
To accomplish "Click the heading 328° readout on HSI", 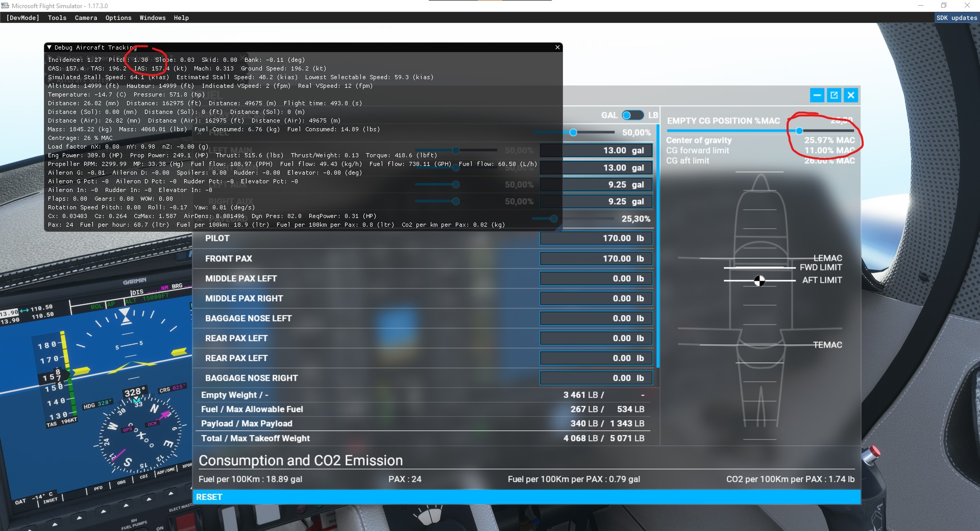I will tap(135, 393).
